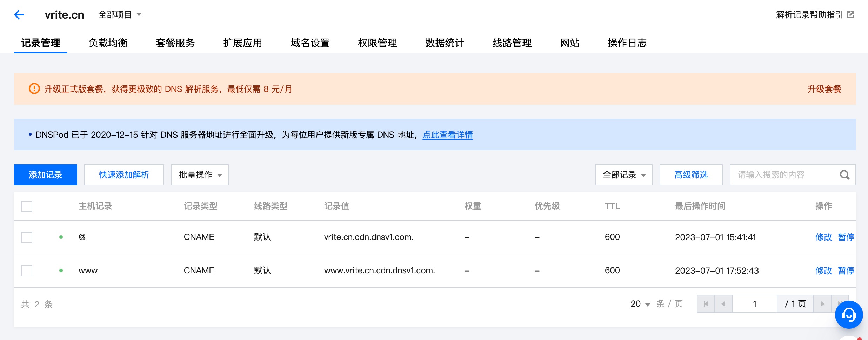
Task: Open the 全部项目 project dropdown
Action: [120, 14]
